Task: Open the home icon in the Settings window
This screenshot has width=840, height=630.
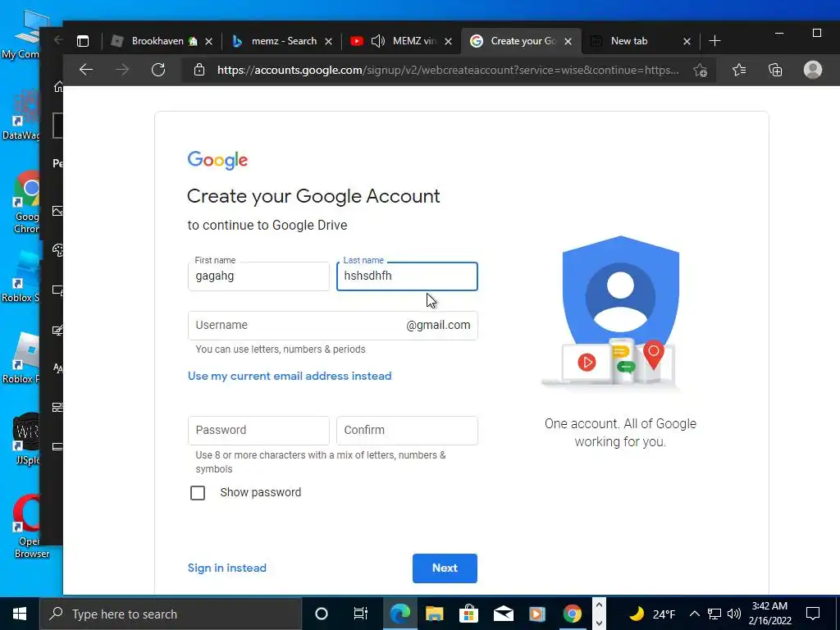Action: (58, 86)
